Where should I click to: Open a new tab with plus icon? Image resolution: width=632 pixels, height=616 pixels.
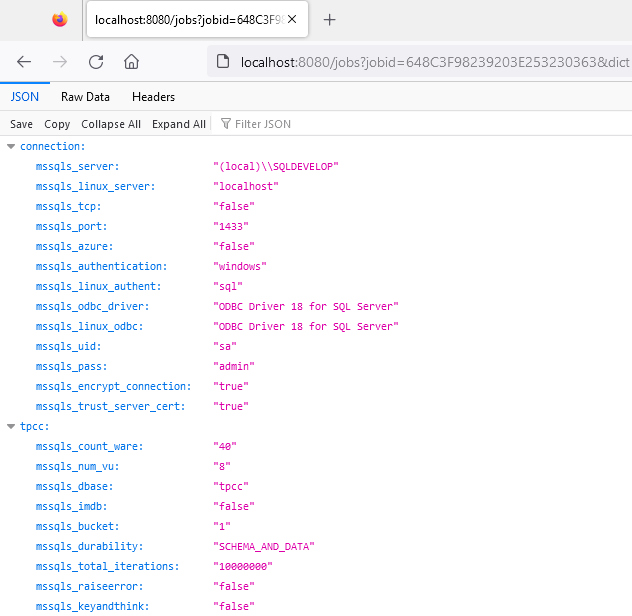click(329, 19)
